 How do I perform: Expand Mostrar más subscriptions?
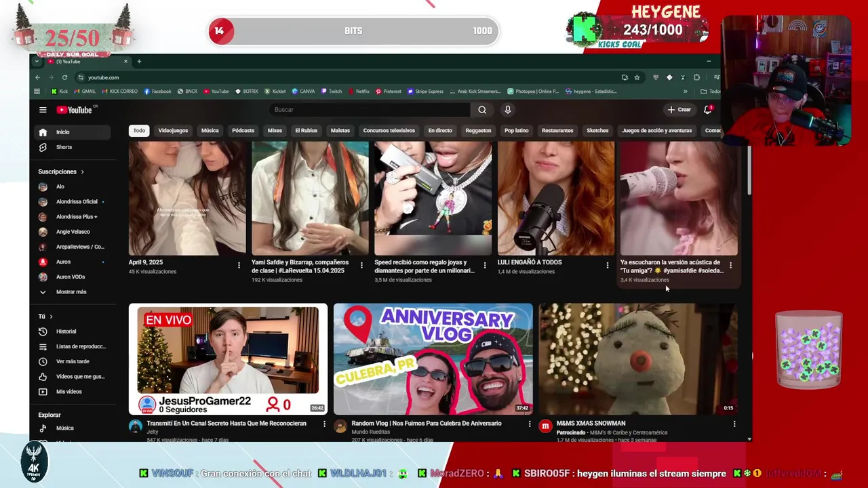[x=72, y=292]
